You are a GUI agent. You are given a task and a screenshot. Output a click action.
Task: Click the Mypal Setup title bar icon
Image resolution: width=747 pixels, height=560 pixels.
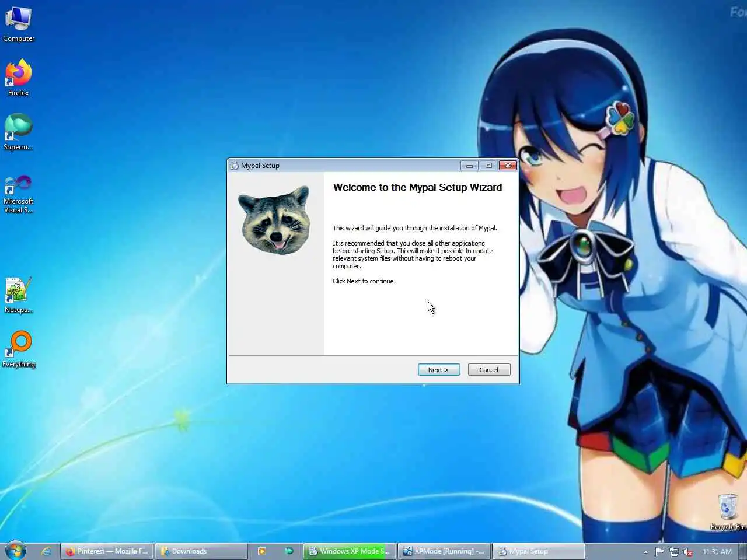tap(234, 166)
